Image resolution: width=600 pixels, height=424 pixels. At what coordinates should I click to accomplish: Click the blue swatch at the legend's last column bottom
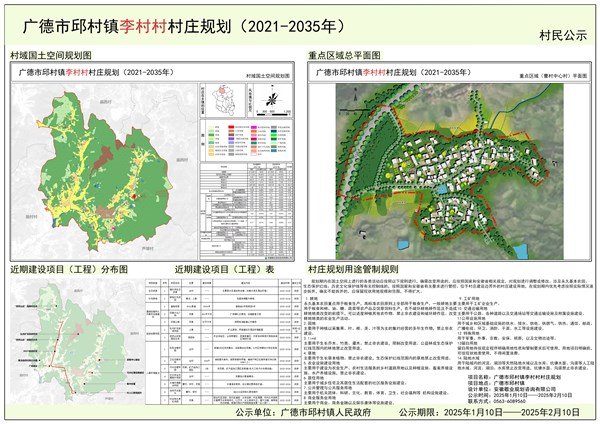click(x=274, y=151)
